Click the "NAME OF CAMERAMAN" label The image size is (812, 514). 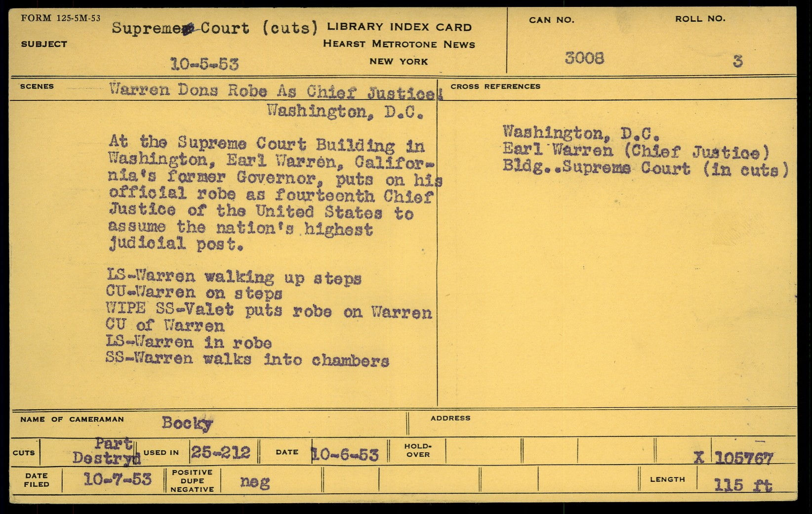(72, 419)
